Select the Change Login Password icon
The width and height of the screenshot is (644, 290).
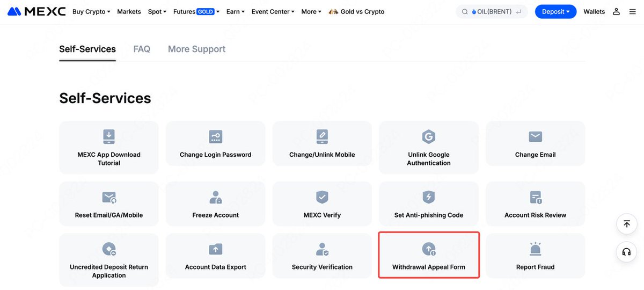216,136
